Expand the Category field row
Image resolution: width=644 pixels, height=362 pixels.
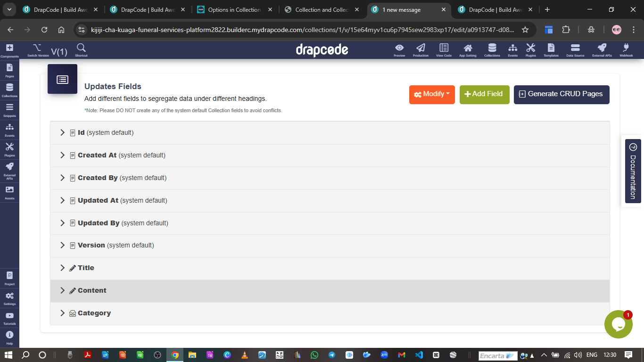tap(330, 313)
